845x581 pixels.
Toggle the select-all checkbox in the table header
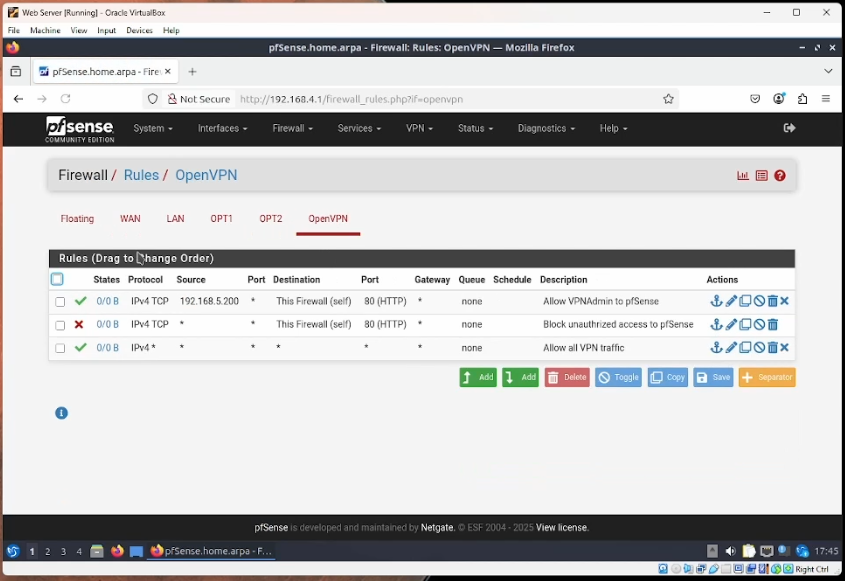coord(57,280)
